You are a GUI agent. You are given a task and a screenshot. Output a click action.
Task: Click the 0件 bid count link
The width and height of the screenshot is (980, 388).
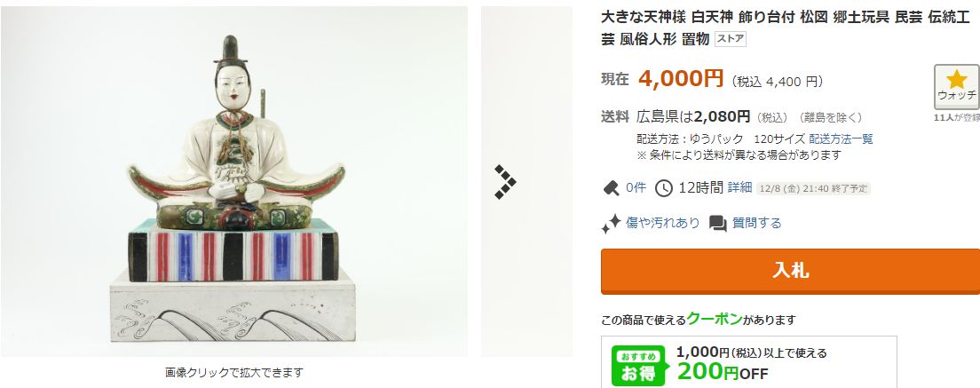pos(636,187)
